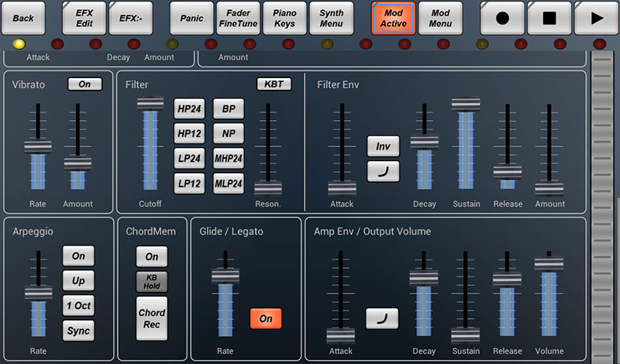The height and width of the screenshot is (364, 620).
Task: Toggle the Filter Env Inv button
Action: (x=383, y=146)
